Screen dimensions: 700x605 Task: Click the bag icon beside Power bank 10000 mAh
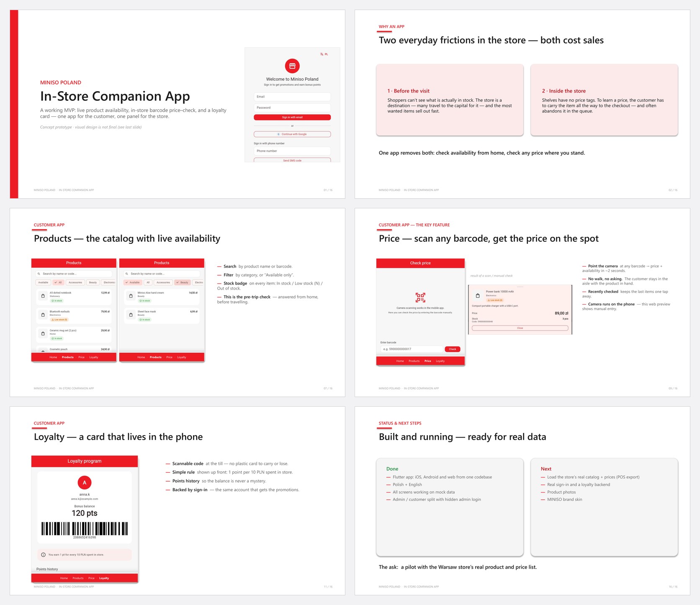[478, 295]
